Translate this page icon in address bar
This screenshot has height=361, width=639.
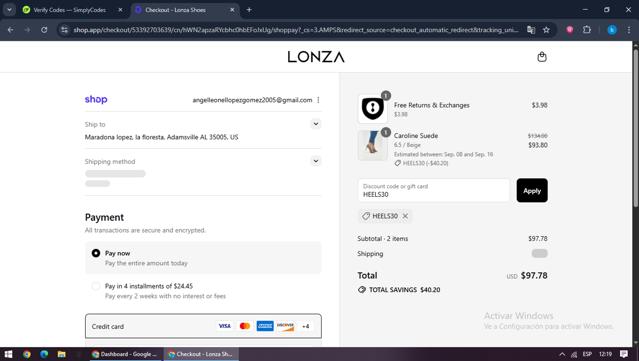tap(531, 30)
